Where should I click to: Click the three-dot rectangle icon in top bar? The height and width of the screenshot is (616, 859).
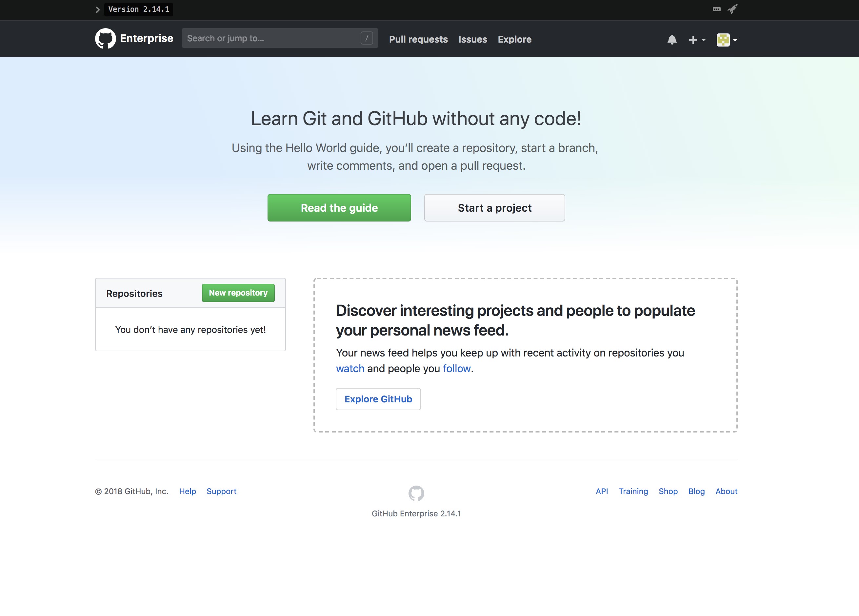[716, 9]
